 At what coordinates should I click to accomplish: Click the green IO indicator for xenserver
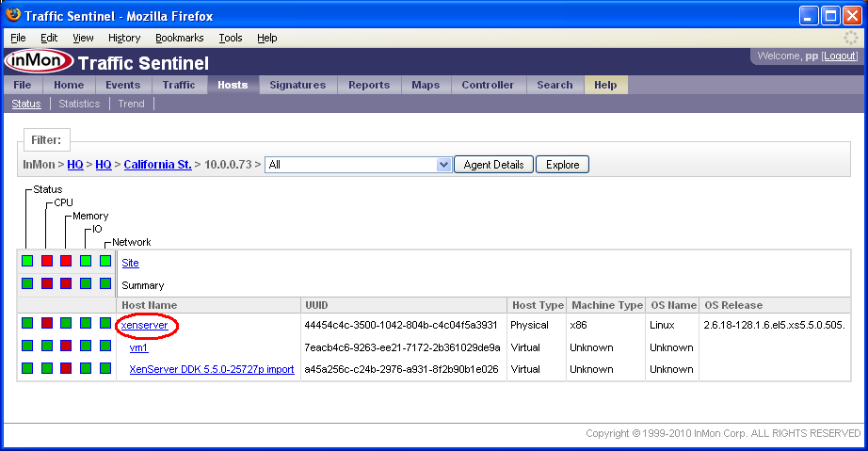point(86,323)
